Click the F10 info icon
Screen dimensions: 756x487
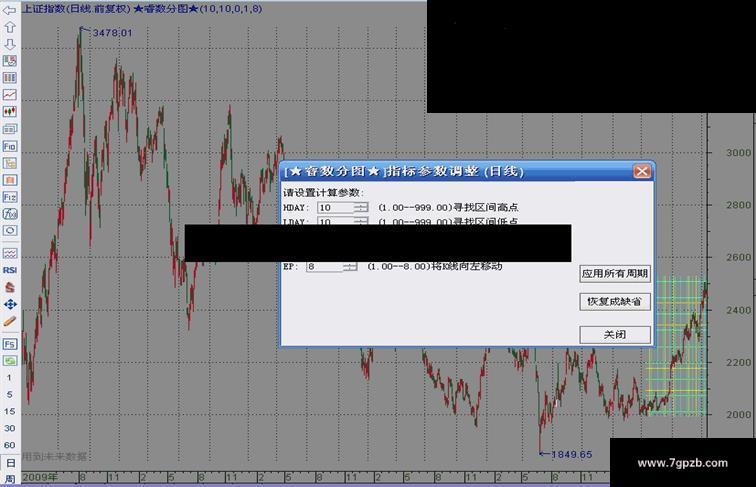[x=10, y=146]
